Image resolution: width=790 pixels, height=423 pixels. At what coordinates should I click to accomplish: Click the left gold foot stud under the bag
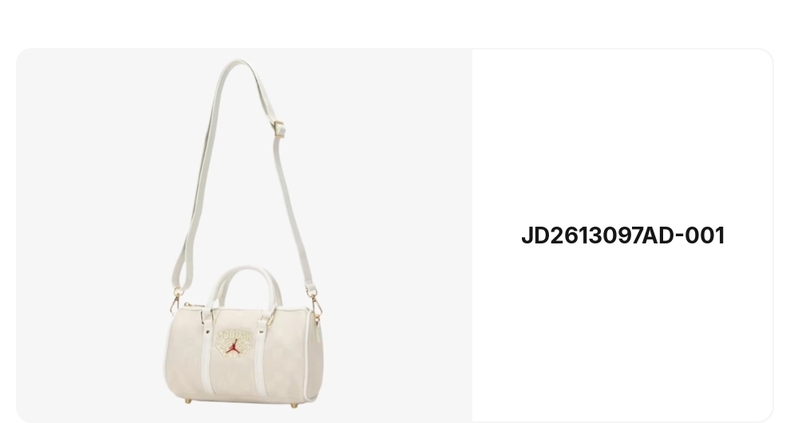[x=188, y=401]
